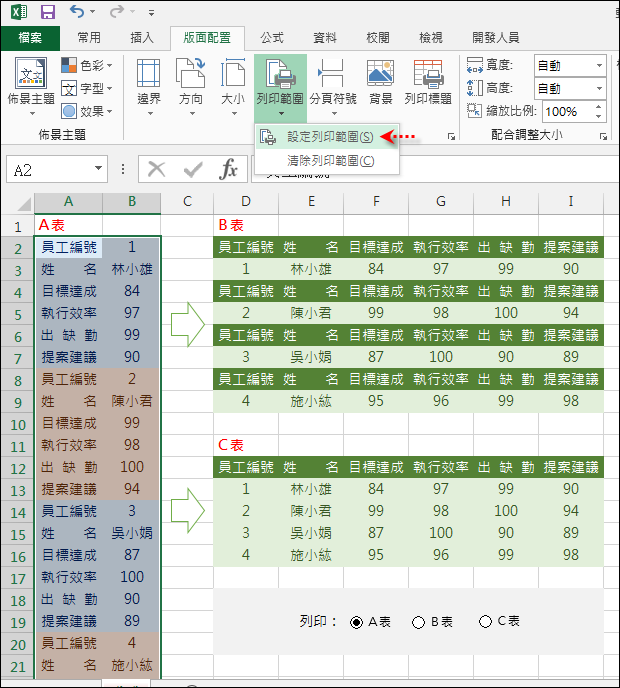Choose 清除列印範圍(C) from the dropdown
The width and height of the screenshot is (620, 688).
tap(327, 161)
